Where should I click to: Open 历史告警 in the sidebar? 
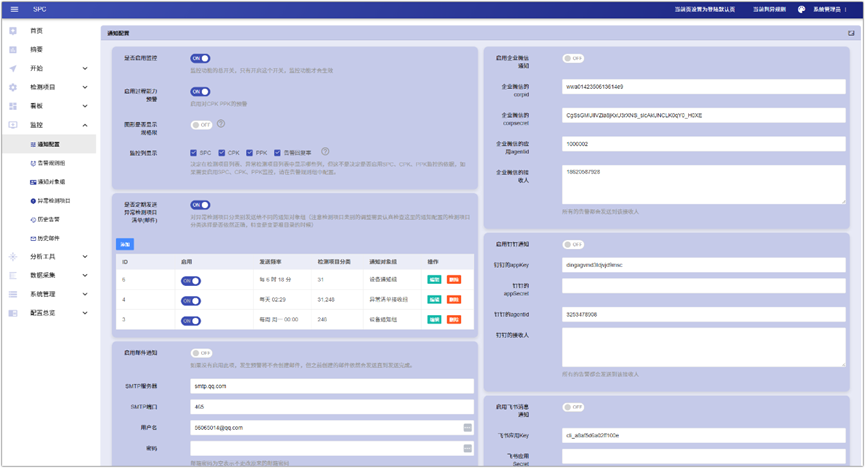[x=48, y=220]
